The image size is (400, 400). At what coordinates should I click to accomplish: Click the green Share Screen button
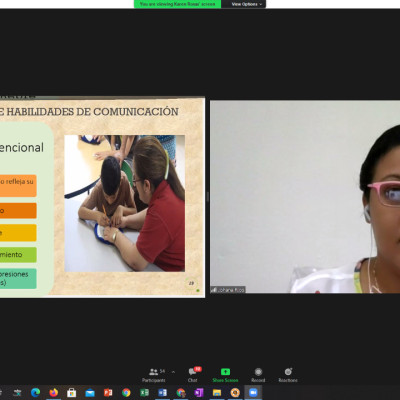pos(225,375)
